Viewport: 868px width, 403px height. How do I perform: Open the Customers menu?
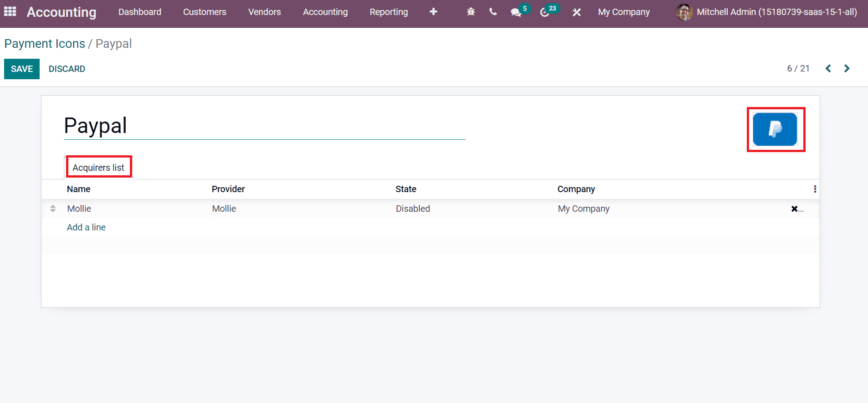205,12
